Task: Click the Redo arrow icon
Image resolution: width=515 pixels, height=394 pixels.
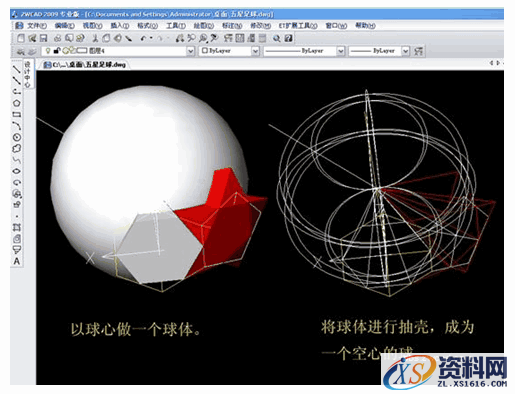Action: coord(160,38)
